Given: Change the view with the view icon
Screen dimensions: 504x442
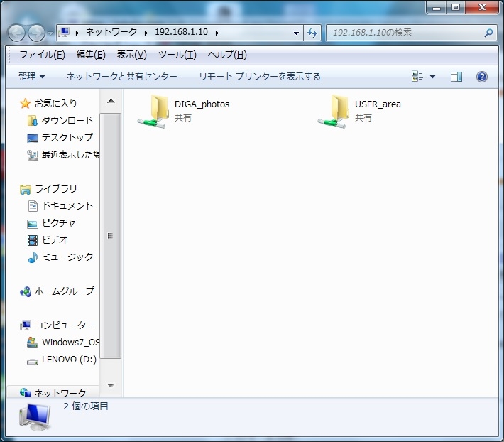Looking at the screenshot, I should coord(417,77).
